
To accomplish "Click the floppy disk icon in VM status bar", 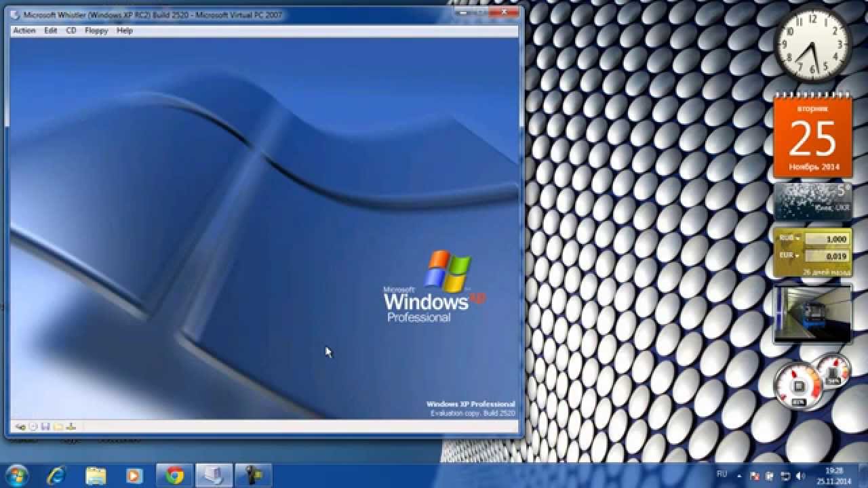I will (45, 426).
